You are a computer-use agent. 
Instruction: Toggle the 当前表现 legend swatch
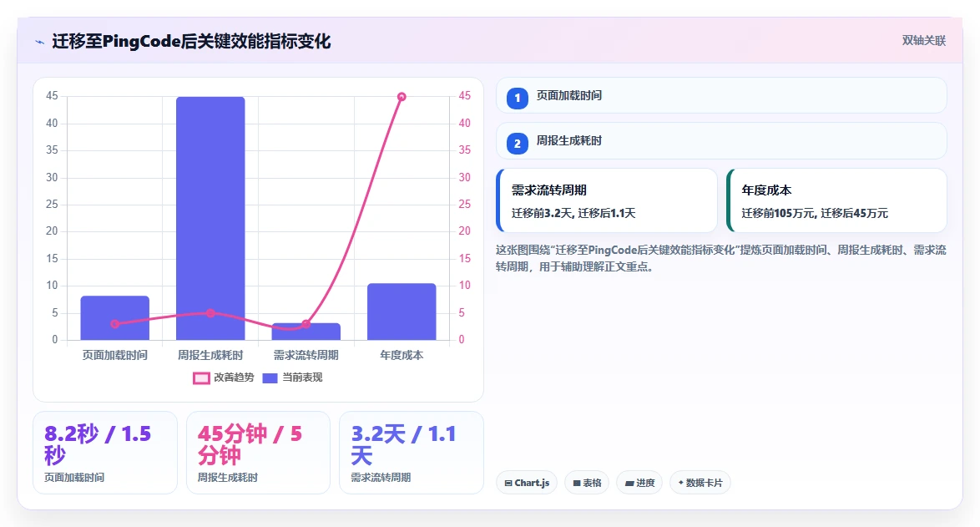tap(270, 378)
